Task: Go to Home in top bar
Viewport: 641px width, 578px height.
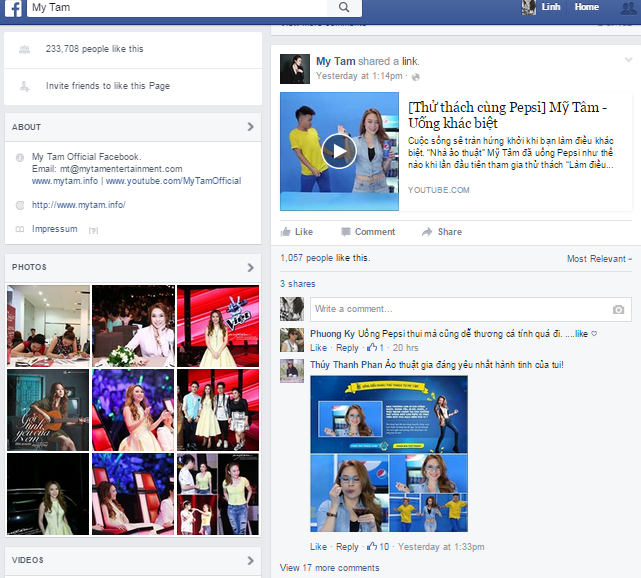Action: pos(586,7)
